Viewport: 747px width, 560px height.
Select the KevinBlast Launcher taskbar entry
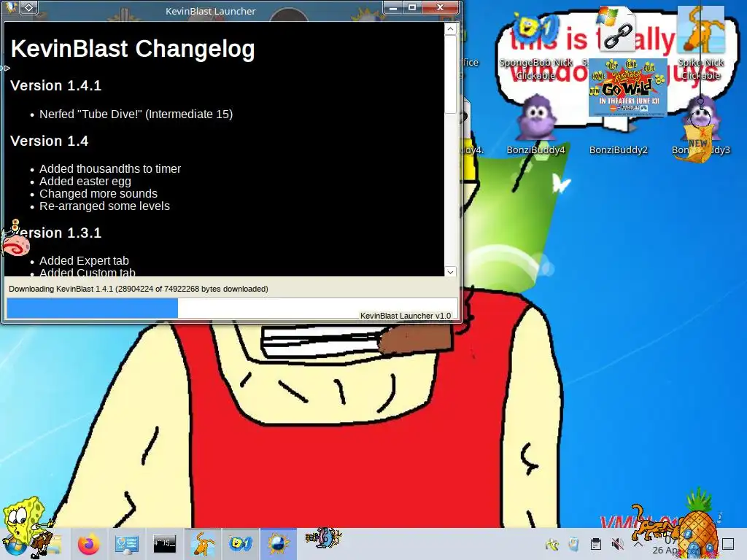click(278, 544)
